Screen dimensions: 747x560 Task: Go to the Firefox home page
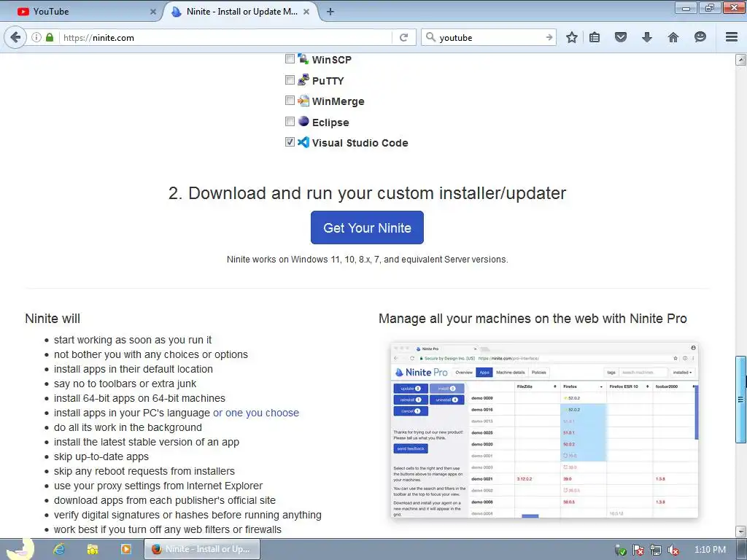[x=673, y=37]
